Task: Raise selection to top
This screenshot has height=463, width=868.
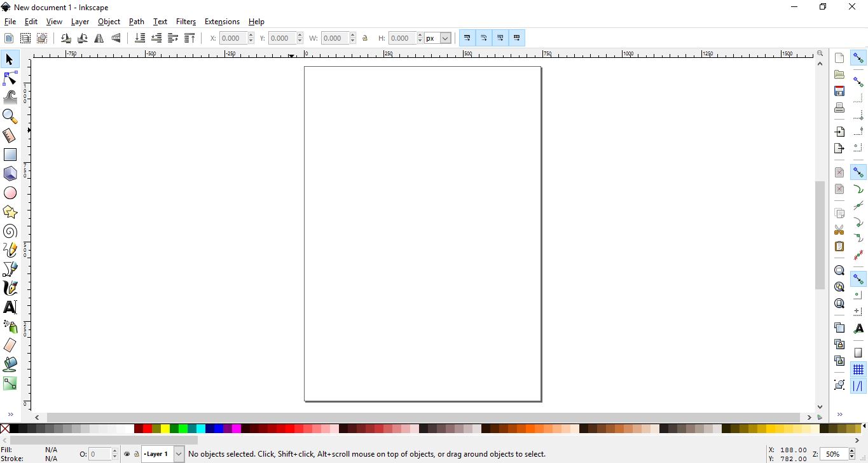Action: click(189, 38)
